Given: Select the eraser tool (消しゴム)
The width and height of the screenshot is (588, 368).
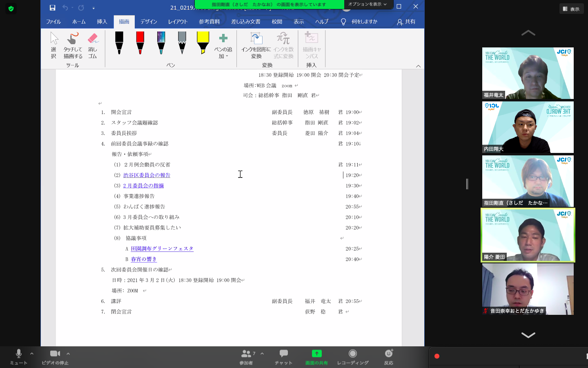Looking at the screenshot, I should click(93, 45).
